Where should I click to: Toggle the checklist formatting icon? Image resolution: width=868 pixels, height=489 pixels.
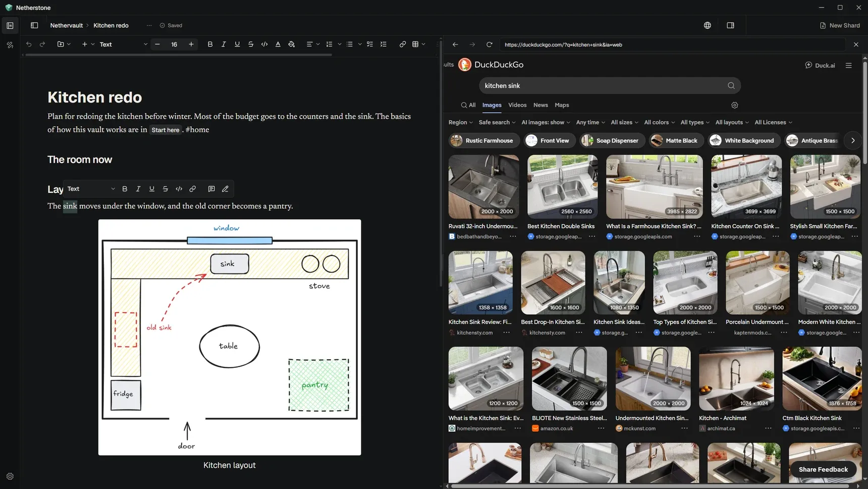point(370,44)
